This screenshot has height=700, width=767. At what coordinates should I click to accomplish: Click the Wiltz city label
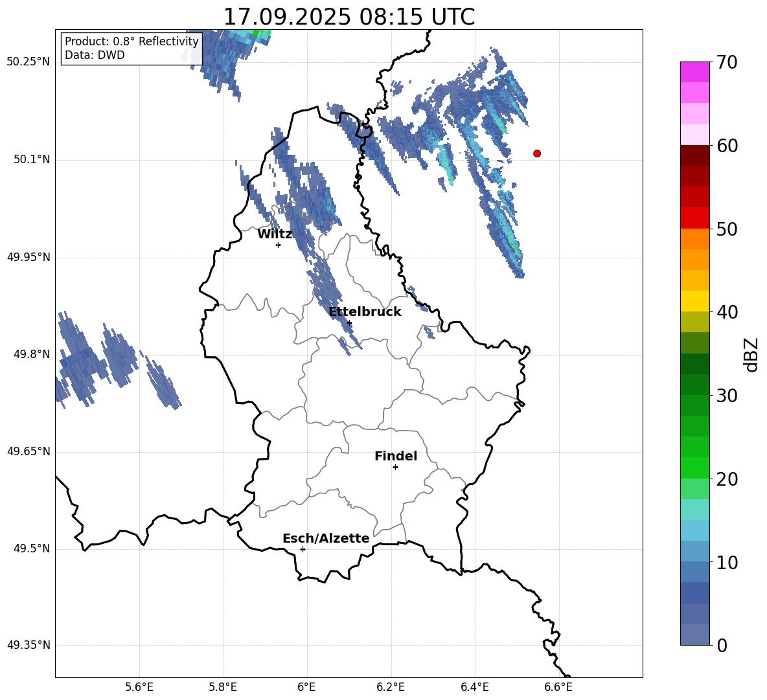275,234
